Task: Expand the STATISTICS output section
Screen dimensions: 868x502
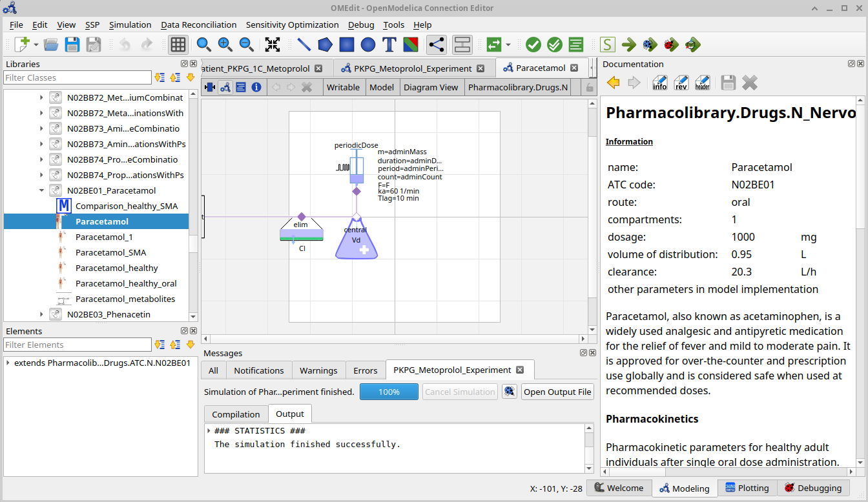Action: tap(209, 430)
